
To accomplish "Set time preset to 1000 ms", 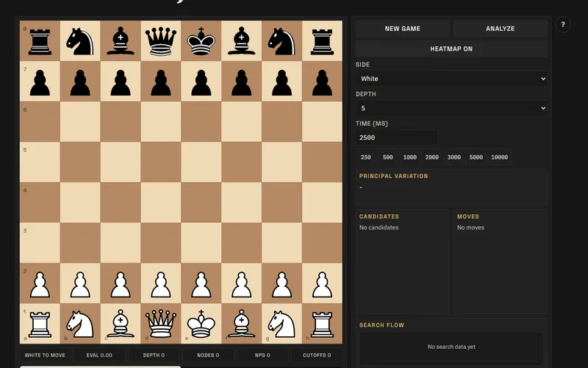I will point(409,158).
